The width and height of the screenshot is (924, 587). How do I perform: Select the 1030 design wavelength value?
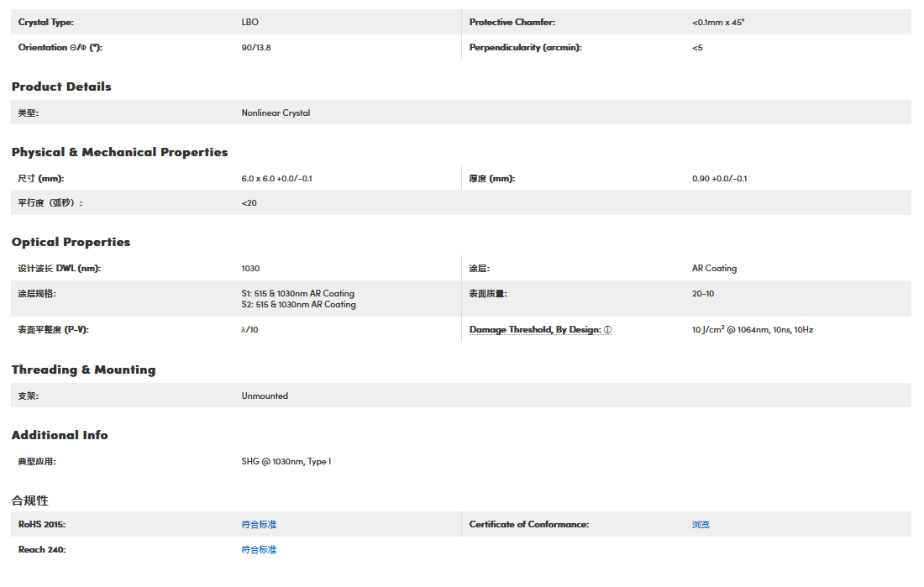250,269
